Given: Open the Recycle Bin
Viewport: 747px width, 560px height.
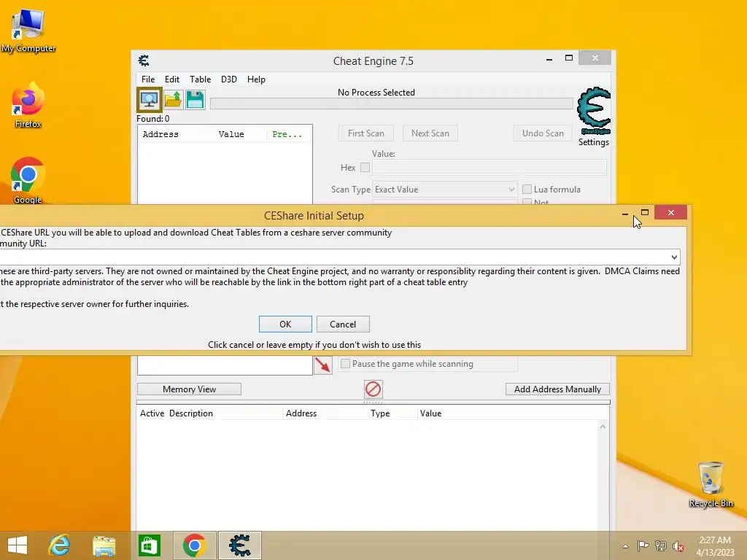Looking at the screenshot, I should 711,484.
